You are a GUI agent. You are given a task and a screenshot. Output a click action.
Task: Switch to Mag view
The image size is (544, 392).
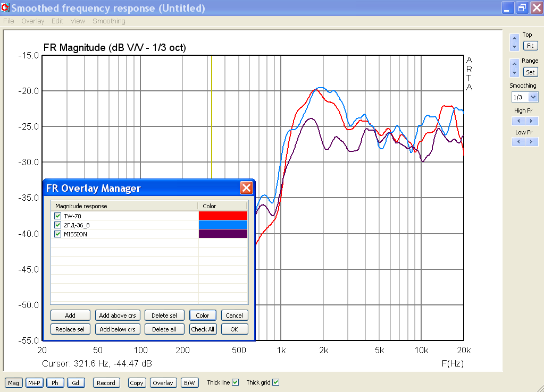coord(13,382)
